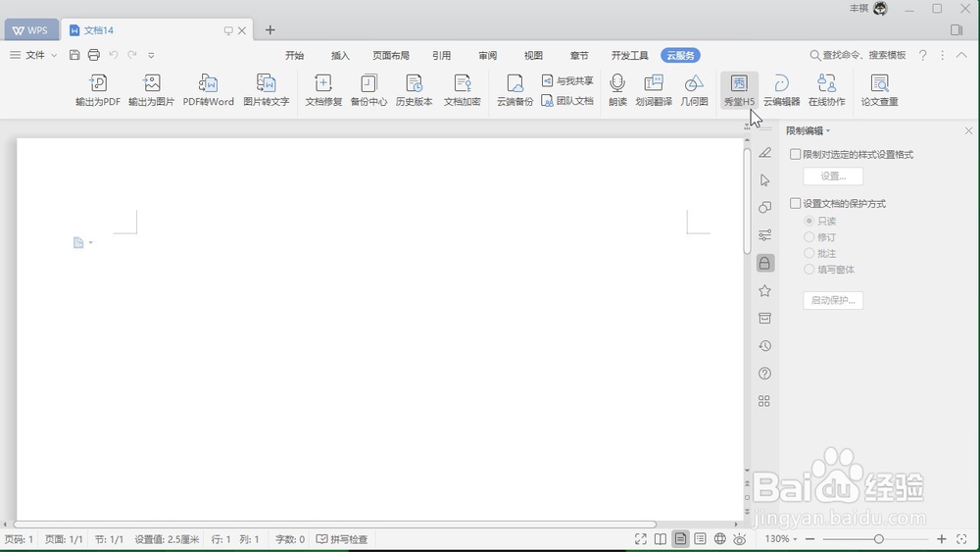Viewport: 980px width, 552px height.
Task: Open the Shared With Me item
Action: click(566, 80)
